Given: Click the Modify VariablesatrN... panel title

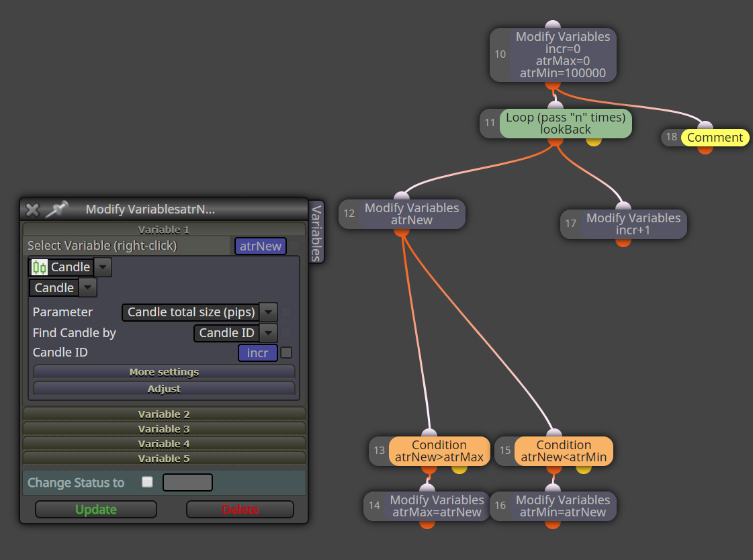Looking at the screenshot, I should click(150, 209).
